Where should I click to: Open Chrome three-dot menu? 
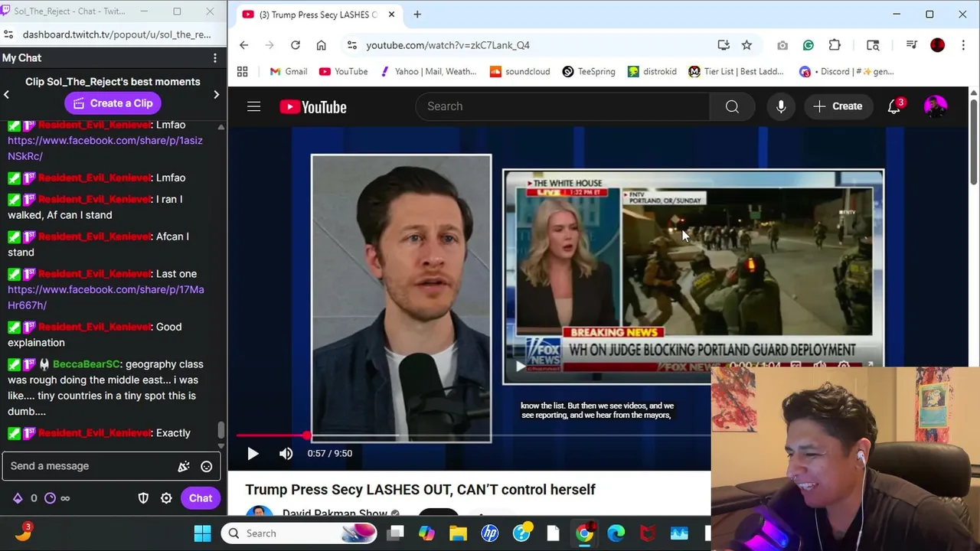[x=962, y=45]
